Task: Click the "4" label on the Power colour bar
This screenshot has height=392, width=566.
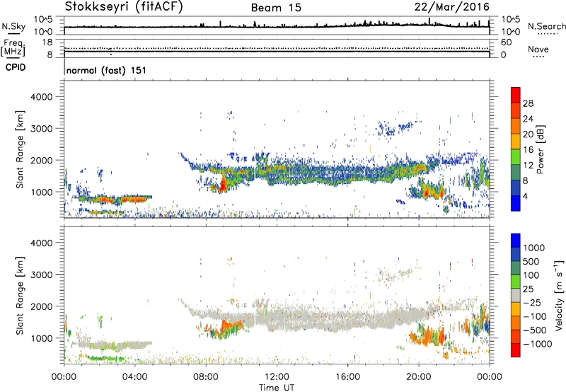Action: [x=525, y=197]
